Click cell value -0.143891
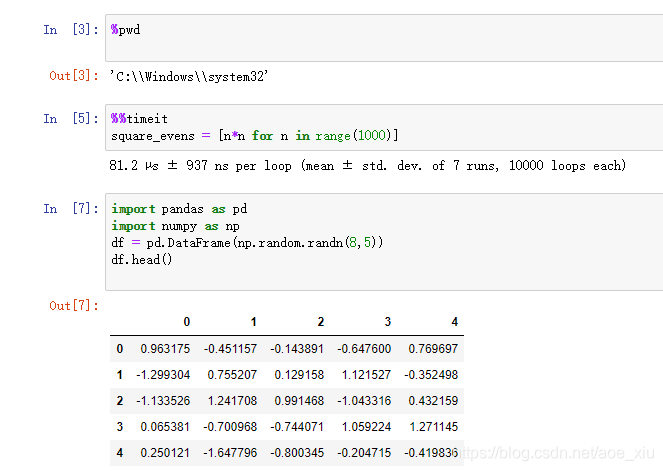This screenshot has height=471, width=663. click(297, 349)
